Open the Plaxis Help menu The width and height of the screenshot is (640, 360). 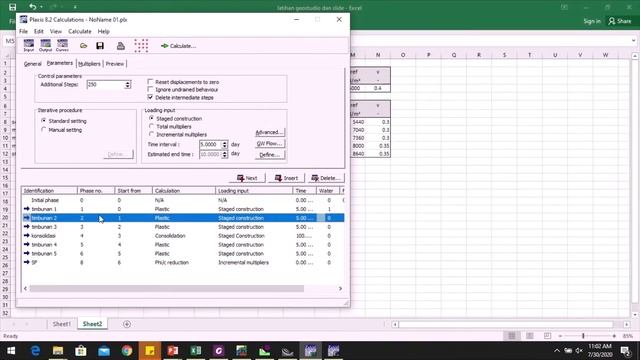click(x=103, y=31)
